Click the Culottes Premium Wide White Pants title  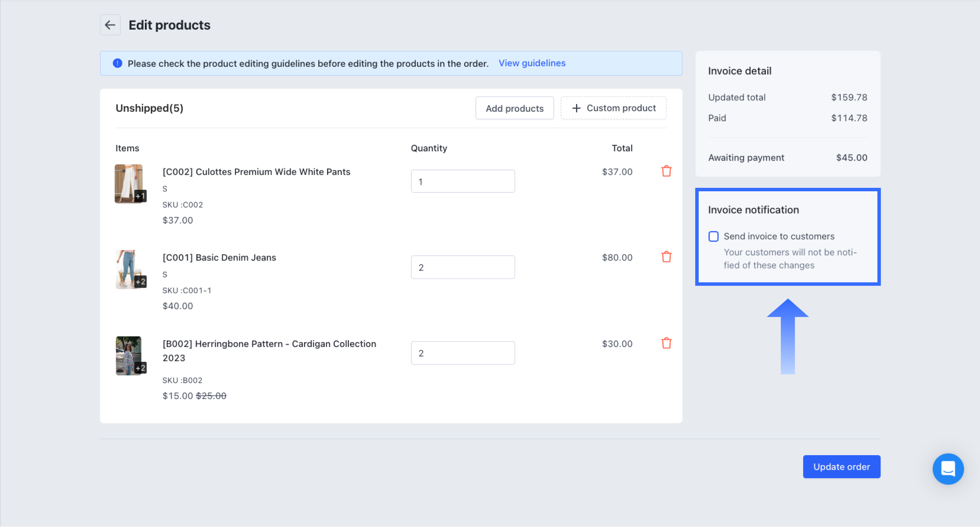(x=256, y=172)
